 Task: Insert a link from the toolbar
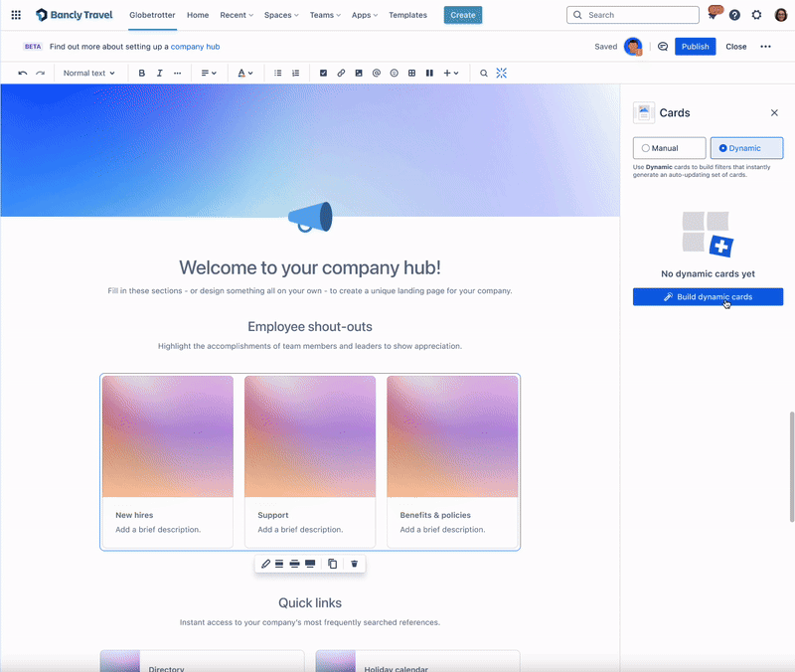[x=341, y=73]
